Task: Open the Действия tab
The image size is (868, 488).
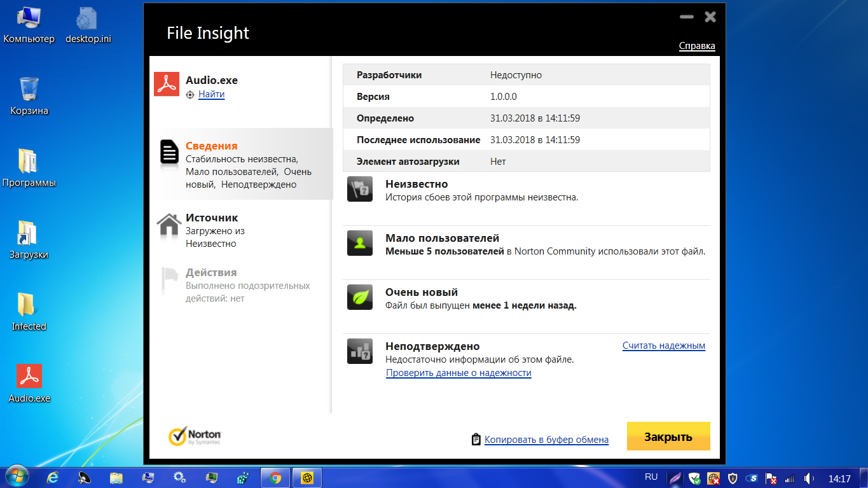Action: point(242,284)
